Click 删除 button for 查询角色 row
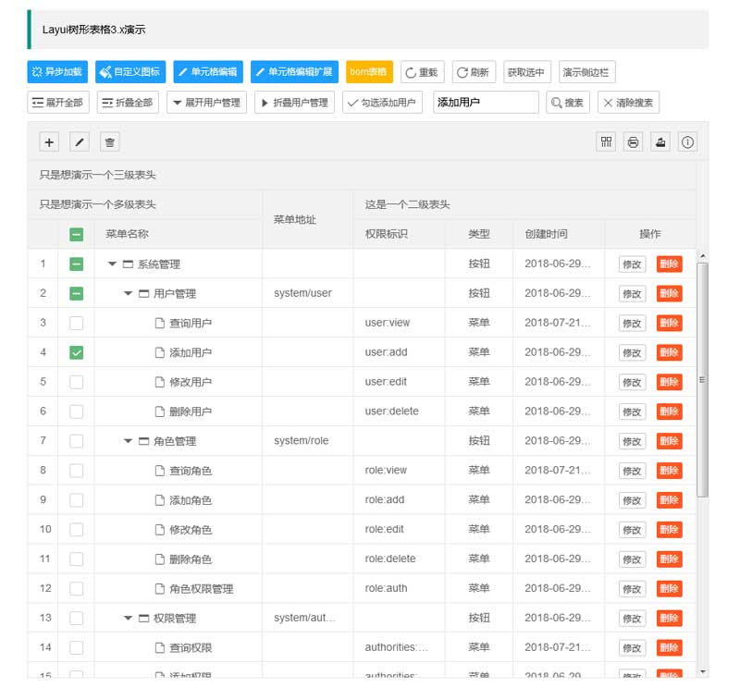Screen dimensions: 740x700 point(669,471)
